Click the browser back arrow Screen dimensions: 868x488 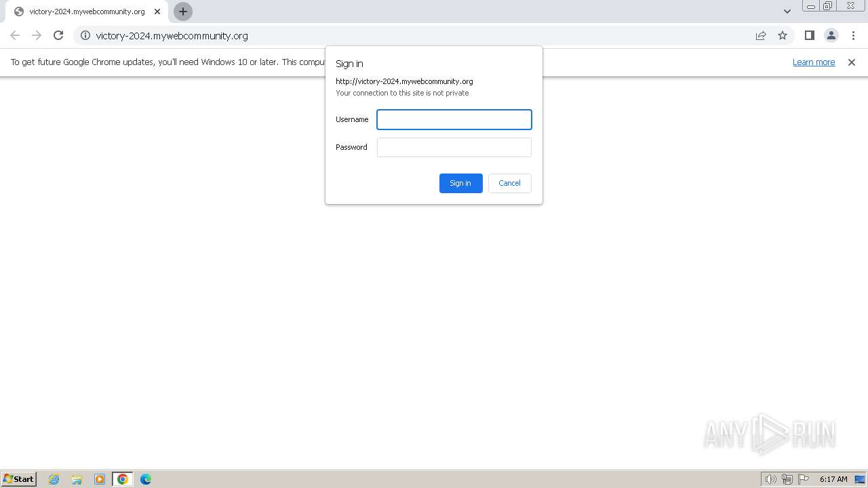click(15, 35)
